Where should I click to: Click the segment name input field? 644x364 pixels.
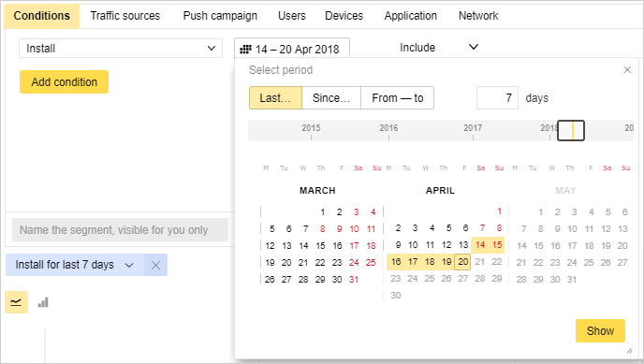120,230
